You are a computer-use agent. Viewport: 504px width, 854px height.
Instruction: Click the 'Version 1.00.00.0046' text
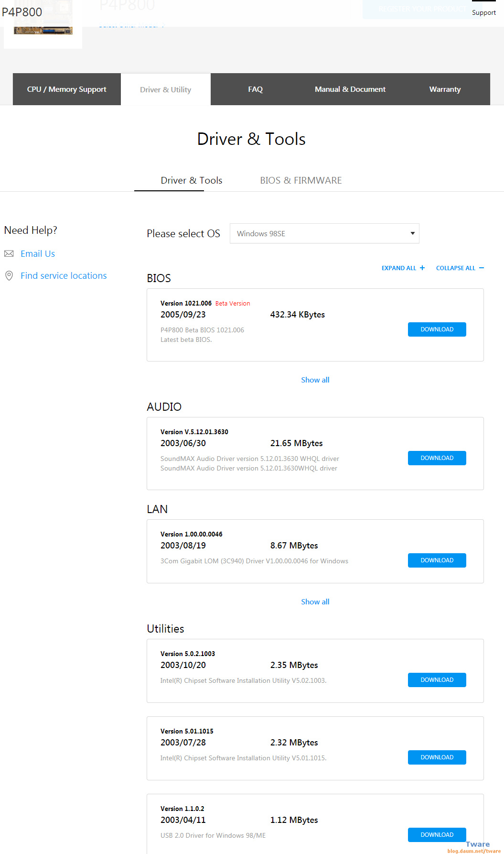pos(192,535)
